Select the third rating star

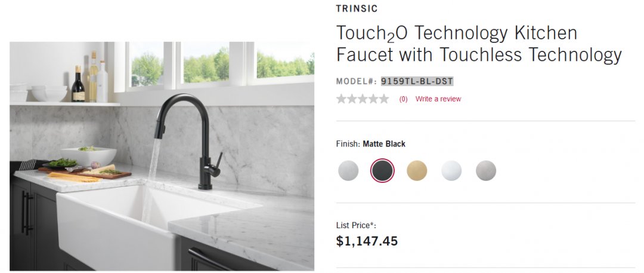tap(363, 99)
